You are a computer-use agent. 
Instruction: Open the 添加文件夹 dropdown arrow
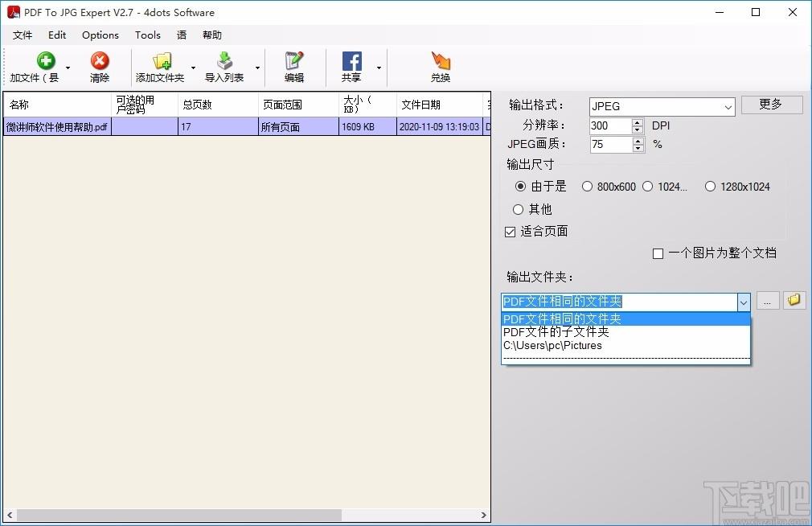[193, 68]
